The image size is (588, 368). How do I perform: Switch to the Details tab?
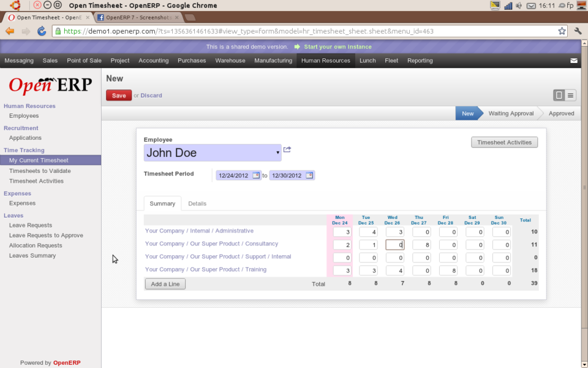(197, 204)
